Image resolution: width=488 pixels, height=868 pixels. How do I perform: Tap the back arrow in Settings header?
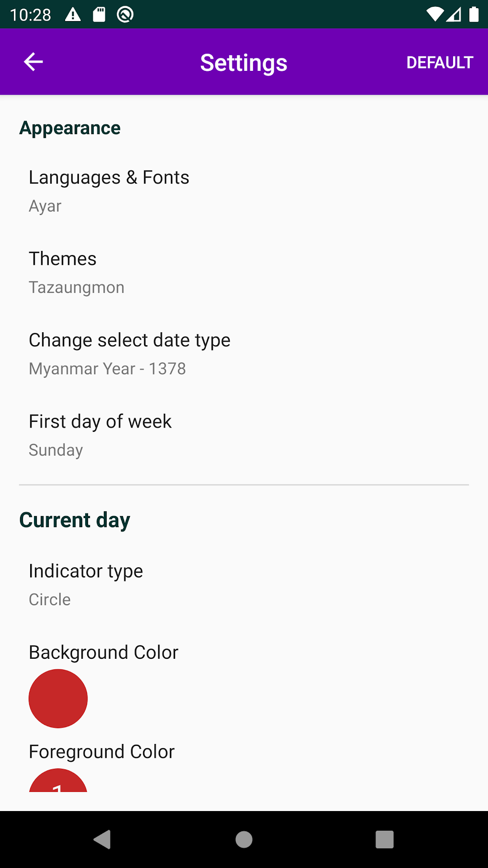pos(33,62)
